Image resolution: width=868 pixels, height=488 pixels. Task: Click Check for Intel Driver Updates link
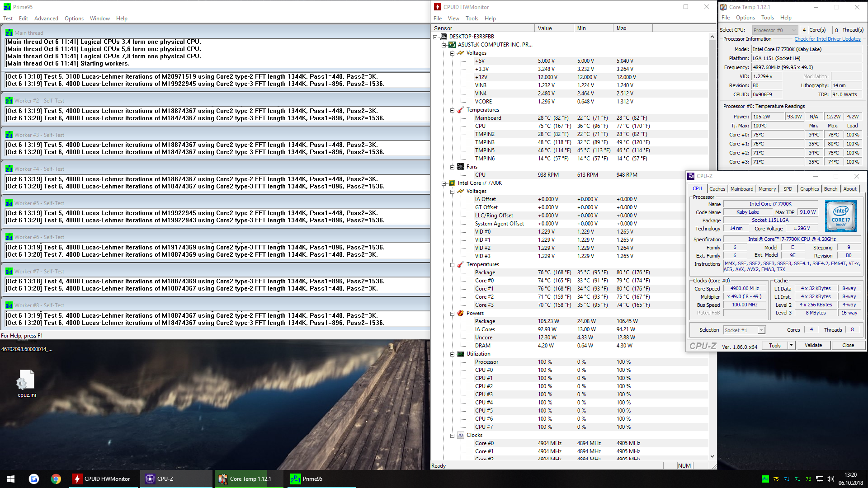click(827, 39)
